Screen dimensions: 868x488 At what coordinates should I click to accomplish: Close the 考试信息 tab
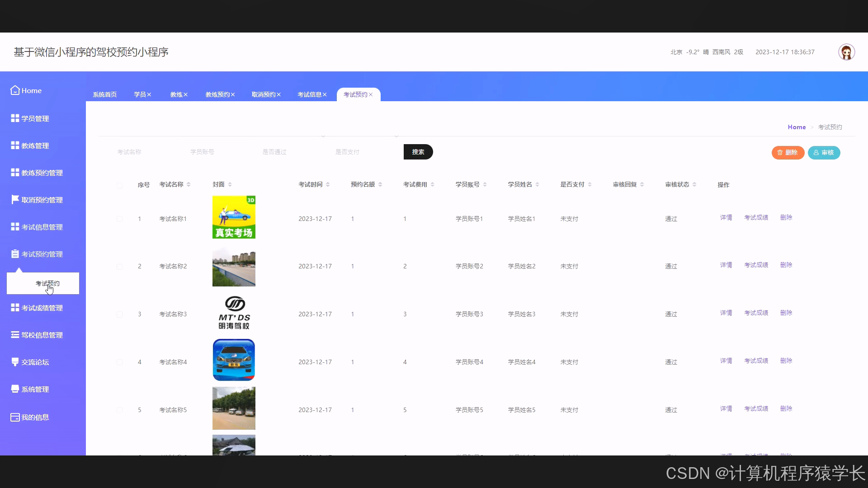tap(325, 94)
